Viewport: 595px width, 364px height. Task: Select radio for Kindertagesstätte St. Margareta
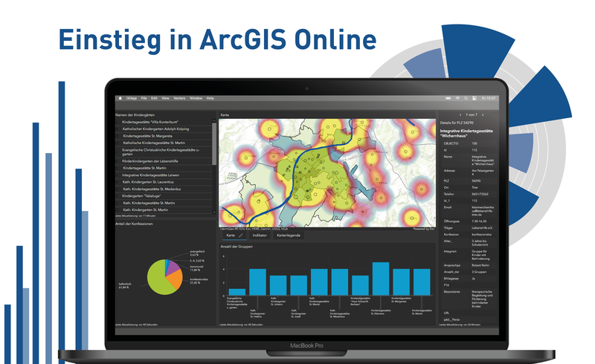(118, 136)
